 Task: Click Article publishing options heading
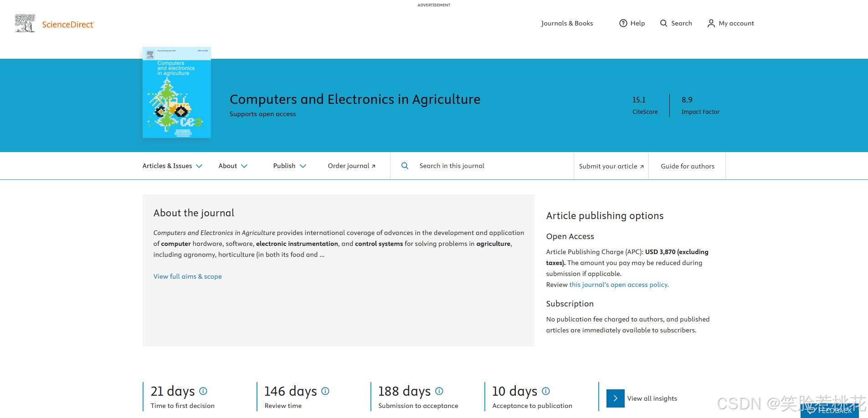click(x=605, y=216)
